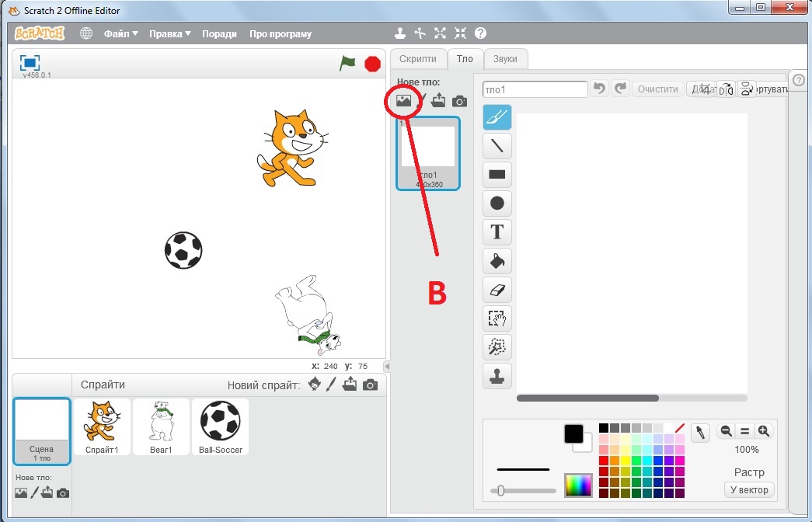Choose new sprite from library
Viewport: 812px width, 522px height.
[x=315, y=385]
